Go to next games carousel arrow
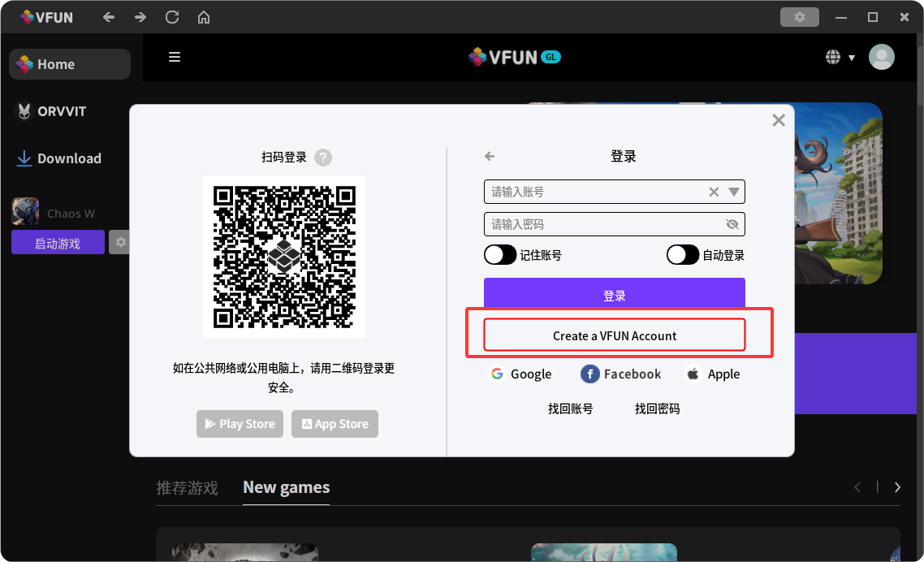 click(897, 487)
